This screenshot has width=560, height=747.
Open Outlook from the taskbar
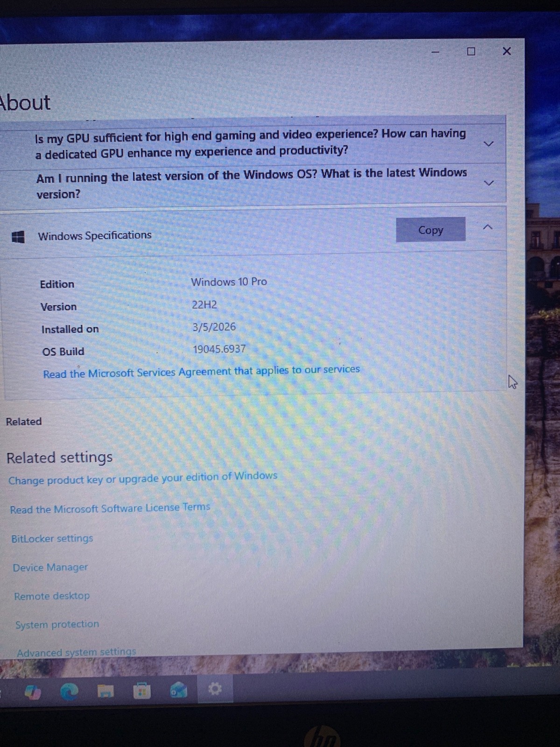178,690
